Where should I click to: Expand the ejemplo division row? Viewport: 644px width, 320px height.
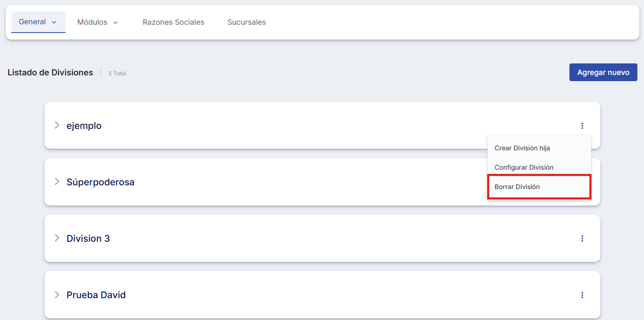click(57, 125)
